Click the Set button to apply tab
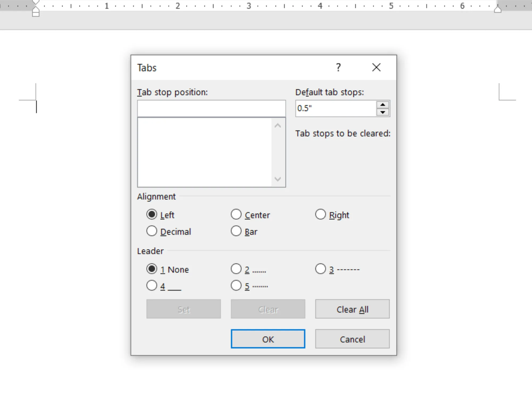This screenshot has width=532, height=399. (184, 309)
